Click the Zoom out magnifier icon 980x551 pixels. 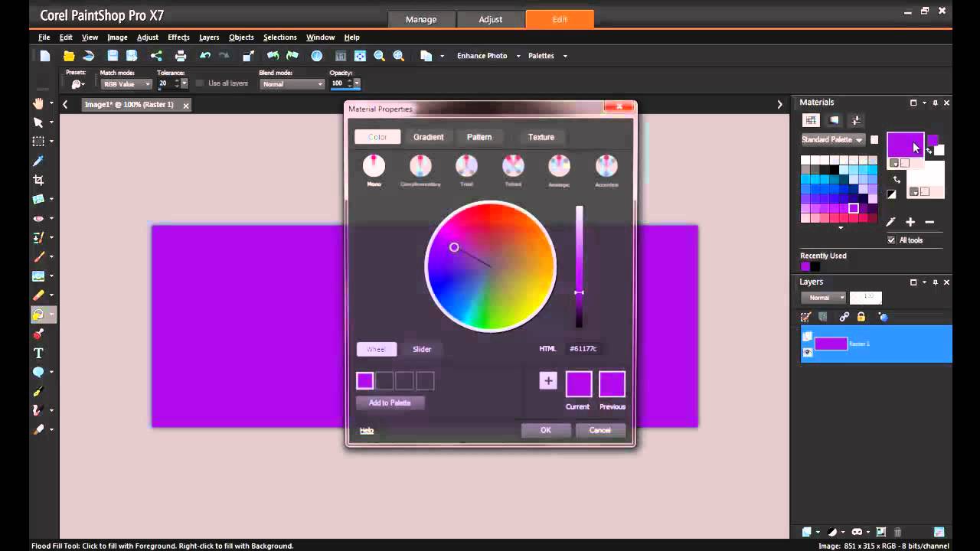380,56
